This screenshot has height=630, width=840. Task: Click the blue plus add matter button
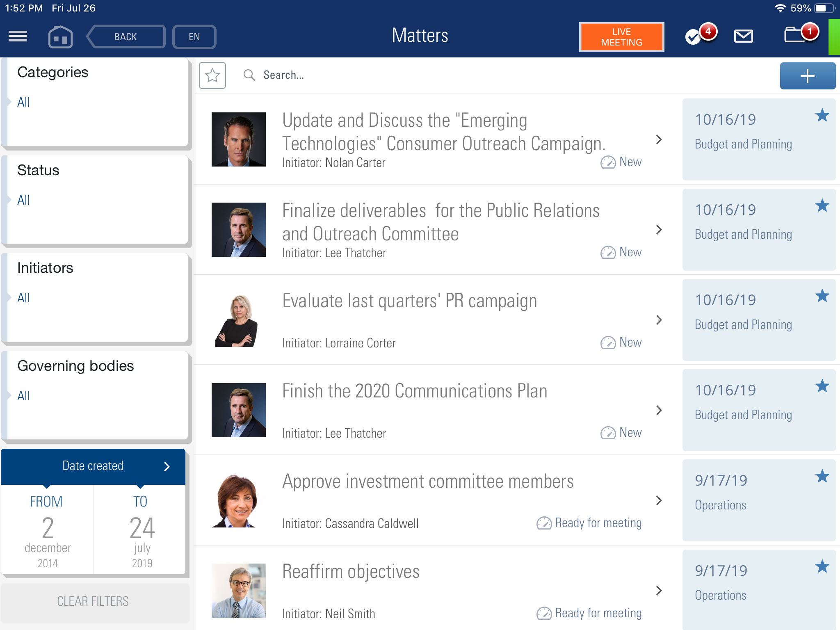click(x=807, y=76)
